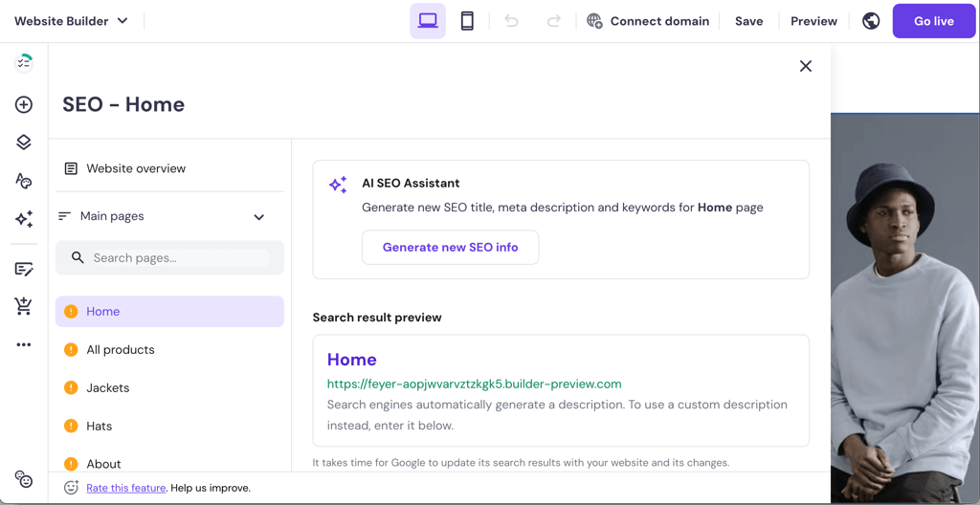Click the redo arrow
Image resolution: width=980 pixels, height=505 pixels.
click(554, 21)
